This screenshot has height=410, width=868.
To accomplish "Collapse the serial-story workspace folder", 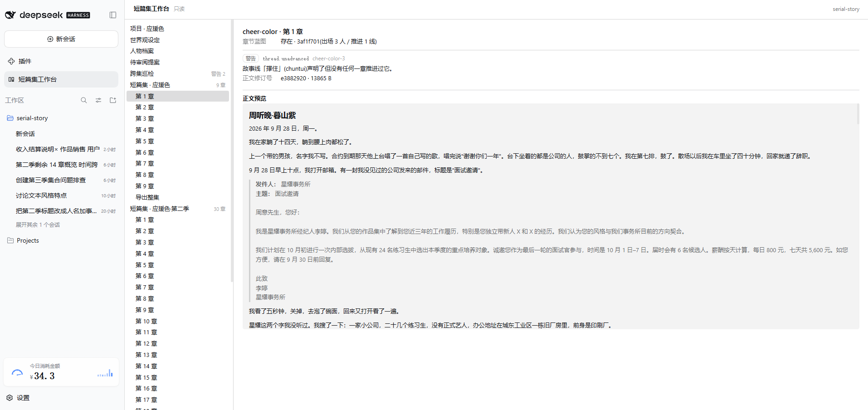I will coord(61,118).
